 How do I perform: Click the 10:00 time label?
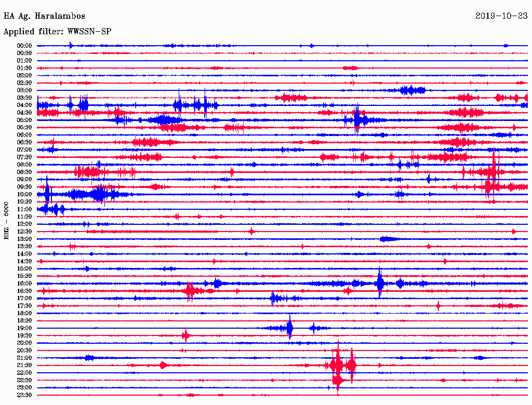(24, 194)
